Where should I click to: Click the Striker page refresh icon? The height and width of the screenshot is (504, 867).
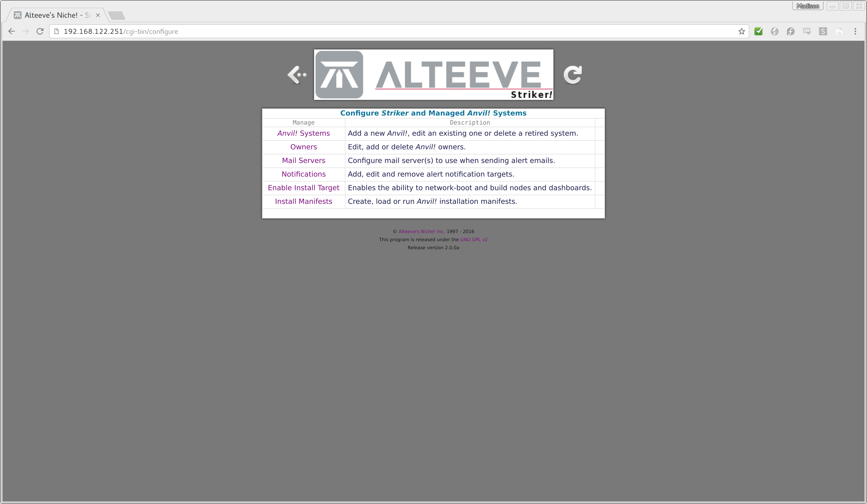tap(573, 75)
